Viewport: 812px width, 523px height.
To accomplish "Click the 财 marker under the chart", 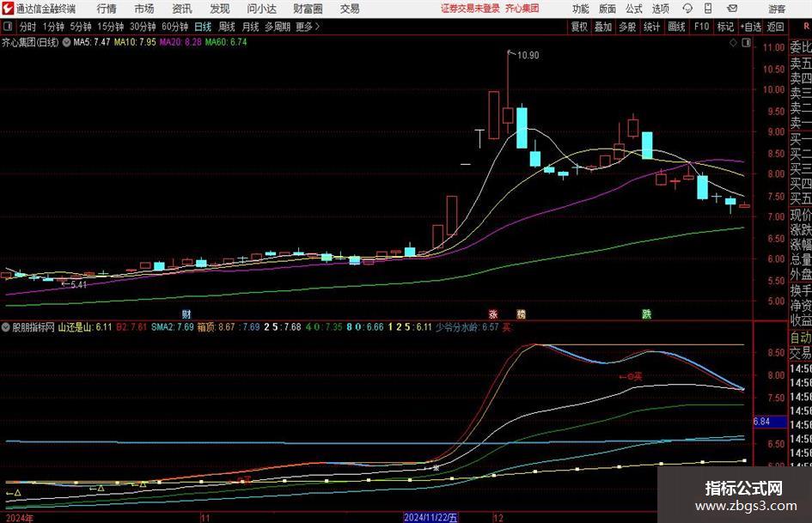I will pos(186,313).
